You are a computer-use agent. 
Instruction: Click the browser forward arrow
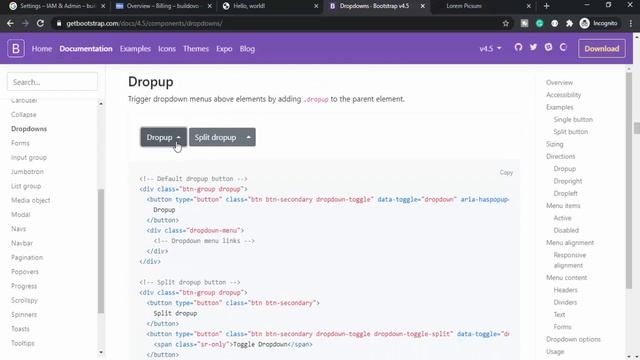(x=25, y=23)
